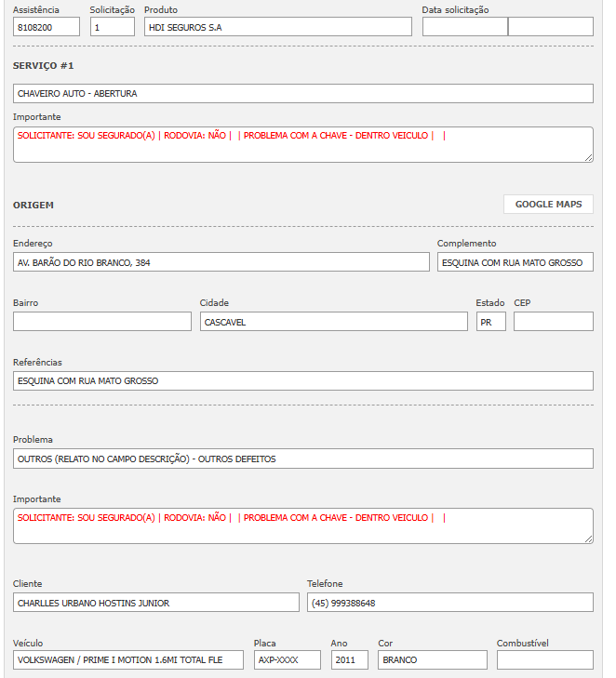Click the GOOGLE MAPS button
Screen dimensions: 616x678
548,205
